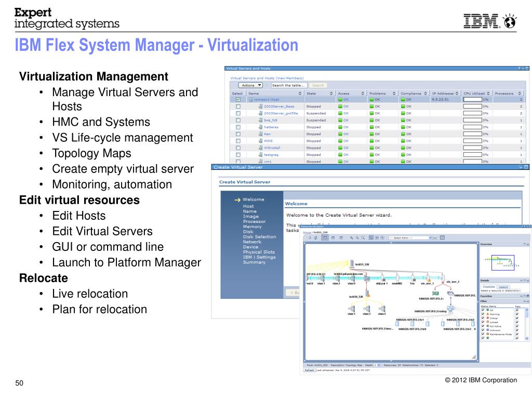Check the hatteras row checkbox

point(238,127)
